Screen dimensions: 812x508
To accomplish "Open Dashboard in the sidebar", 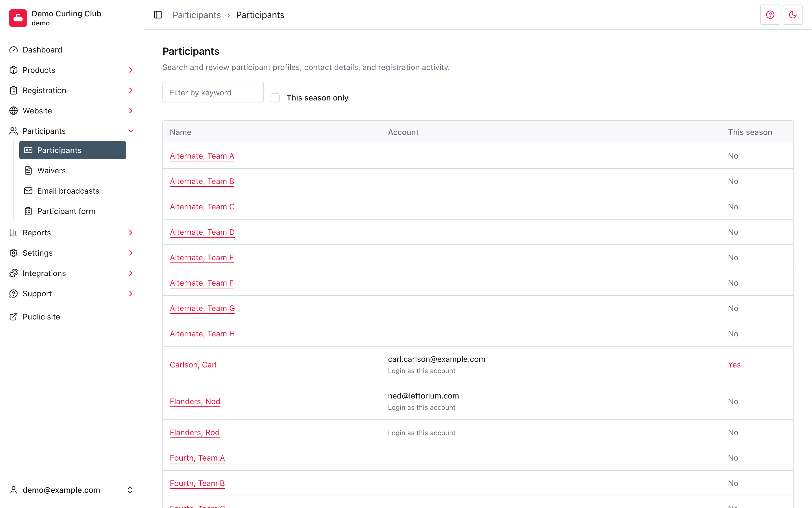I will (x=72, y=50).
